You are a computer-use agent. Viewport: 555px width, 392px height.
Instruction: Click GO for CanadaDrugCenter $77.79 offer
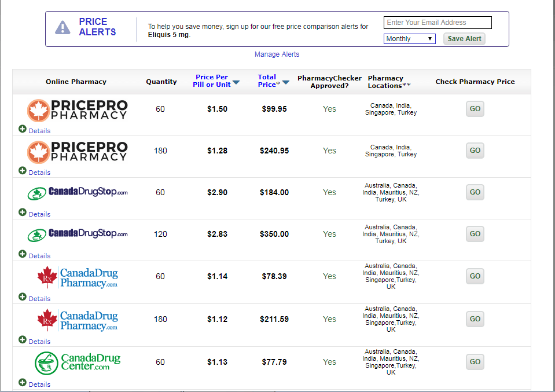pyautogui.click(x=475, y=362)
